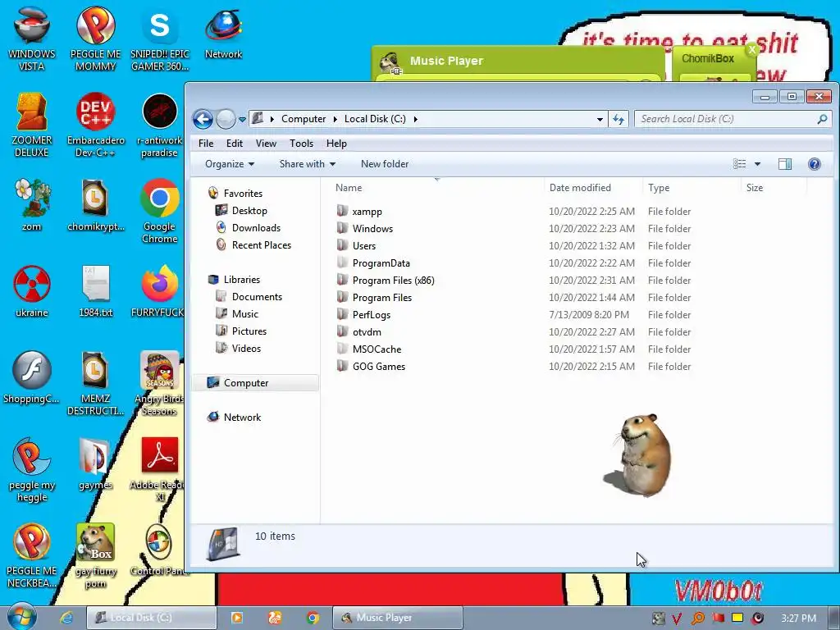This screenshot has height=630, width=840.
Task: Expand the address bar history dropdown
Action: 600,119
